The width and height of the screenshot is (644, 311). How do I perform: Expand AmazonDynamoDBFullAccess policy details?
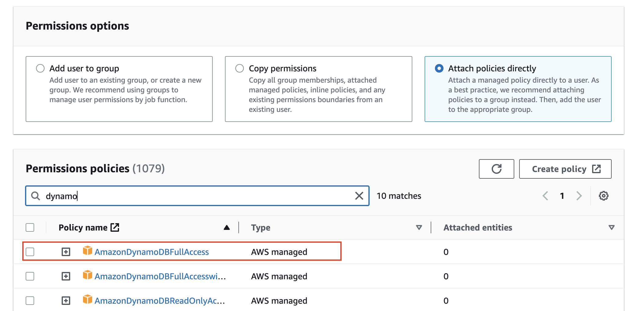(66, 252)
